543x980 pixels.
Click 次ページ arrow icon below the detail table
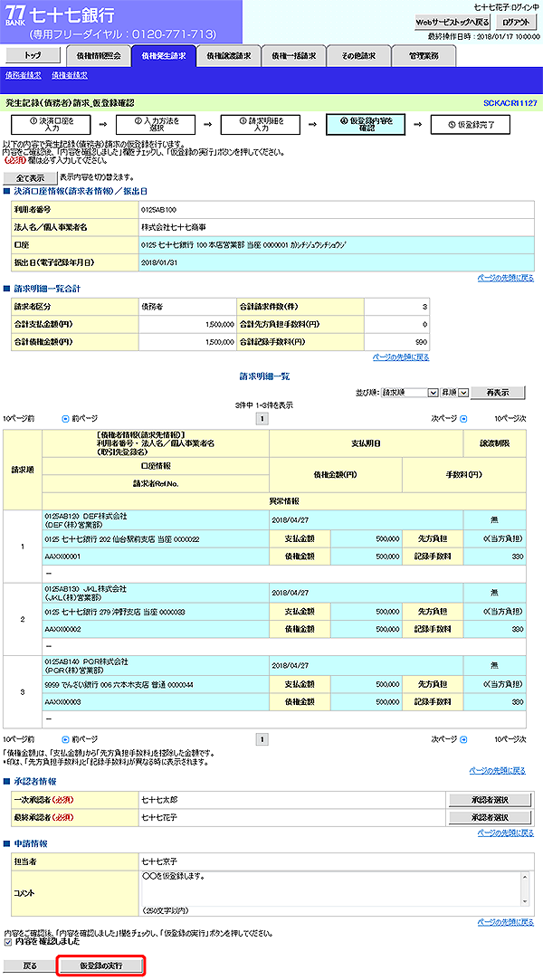(x=463, y=739)
